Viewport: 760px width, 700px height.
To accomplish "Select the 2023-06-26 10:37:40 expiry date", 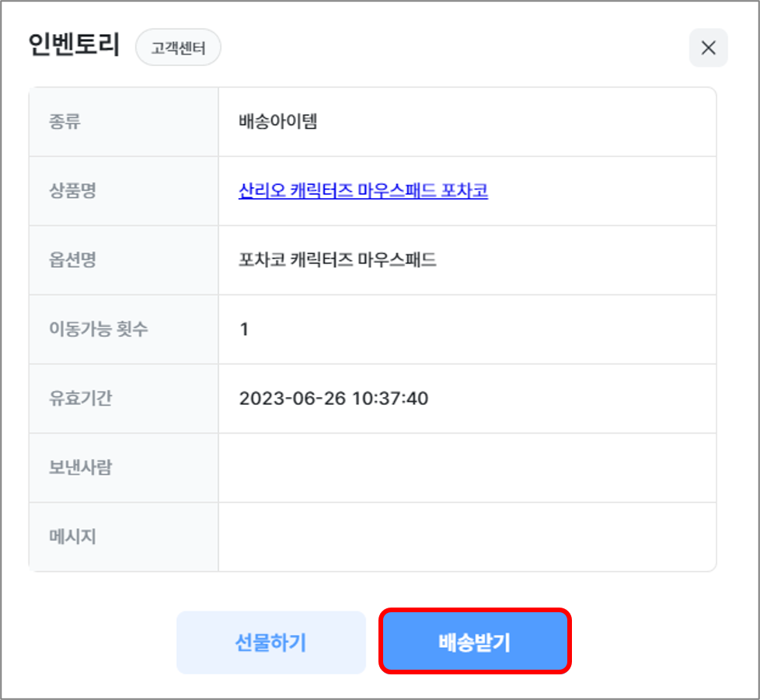I will point(333,399).
